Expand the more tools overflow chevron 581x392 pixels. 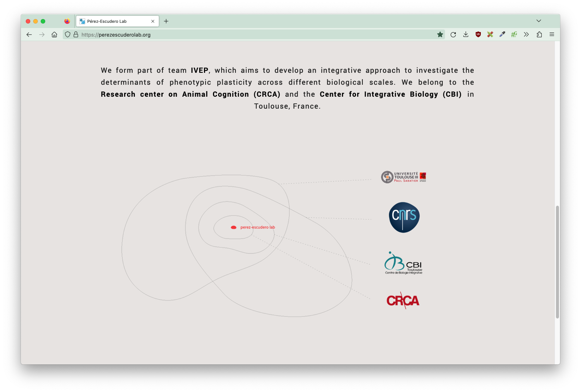pos(526,35)
